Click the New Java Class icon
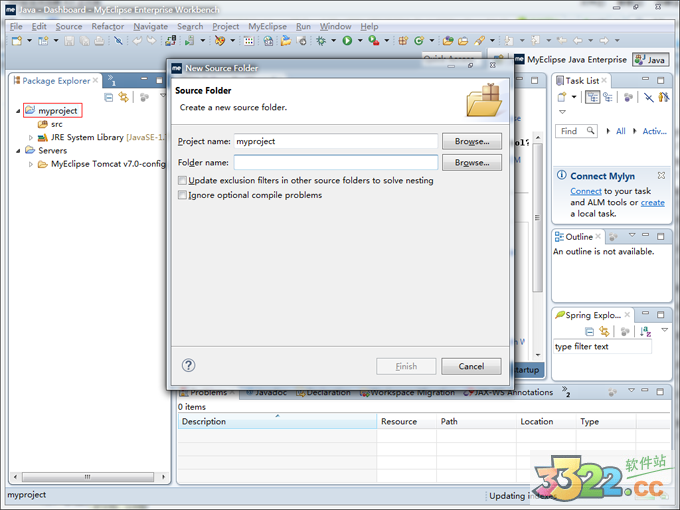 point(419,41)
